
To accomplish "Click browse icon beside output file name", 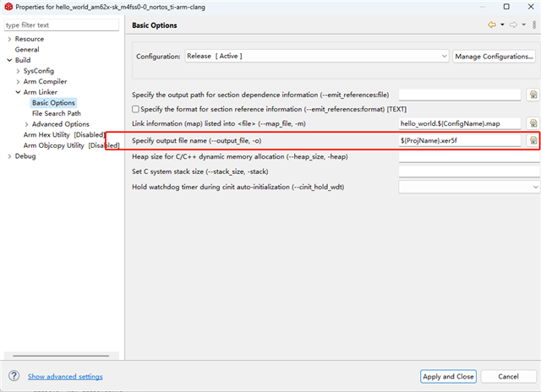I will click(533, 140).
